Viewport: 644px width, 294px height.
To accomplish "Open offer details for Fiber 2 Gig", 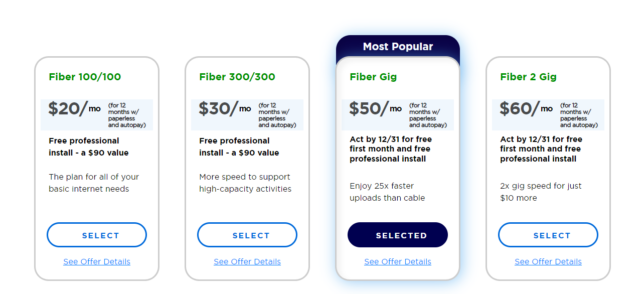I will [x=548, y=261].
